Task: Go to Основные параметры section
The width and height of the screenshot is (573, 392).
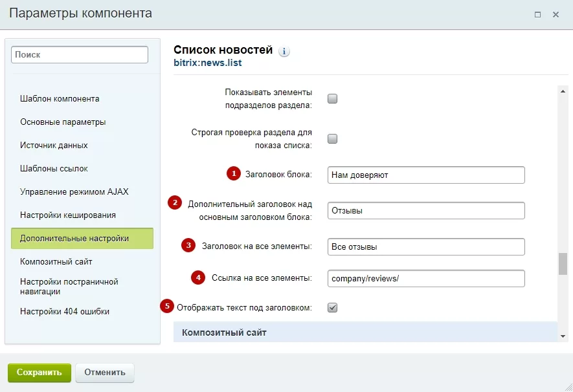Action: click(x=63, y=122)
